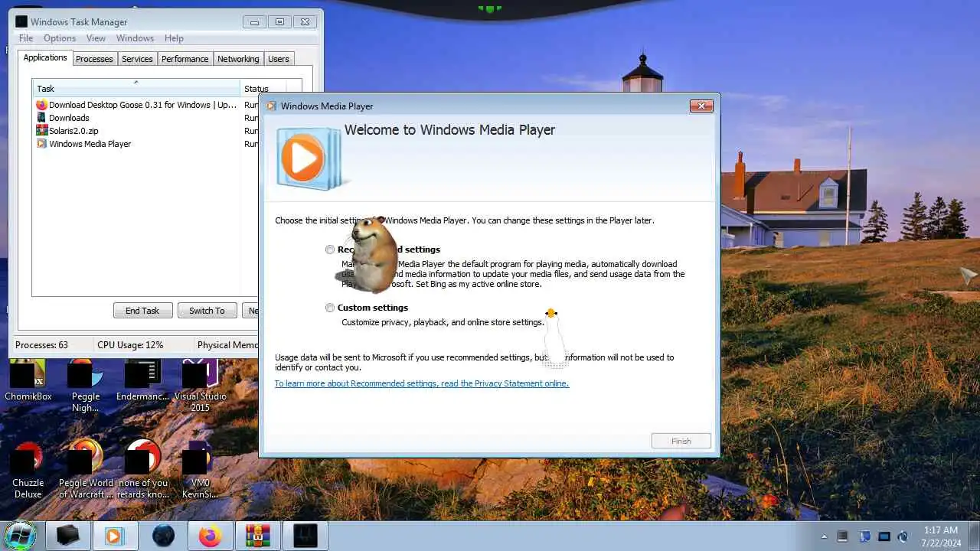Sort by the Task column header

(136, 88)
